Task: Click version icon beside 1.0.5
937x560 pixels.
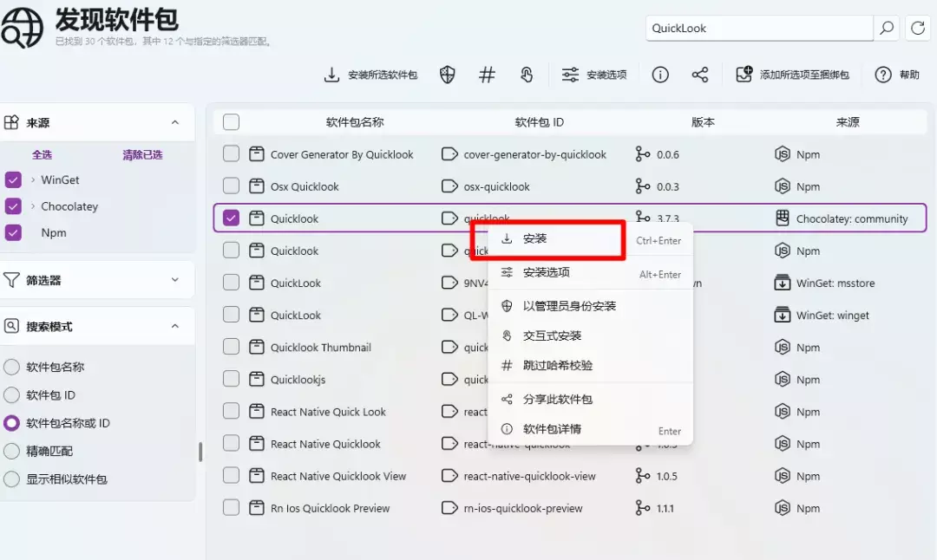Action: [642, 476]
